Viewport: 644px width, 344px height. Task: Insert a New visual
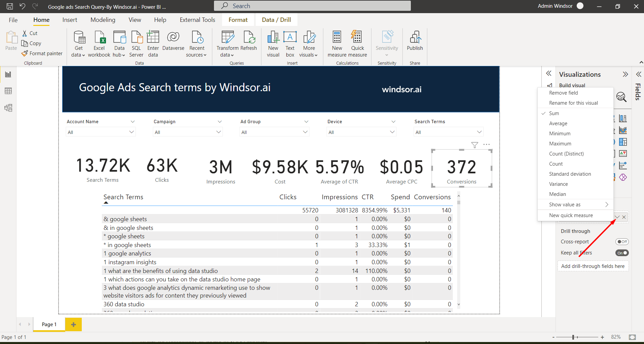[x=273, y=44]
